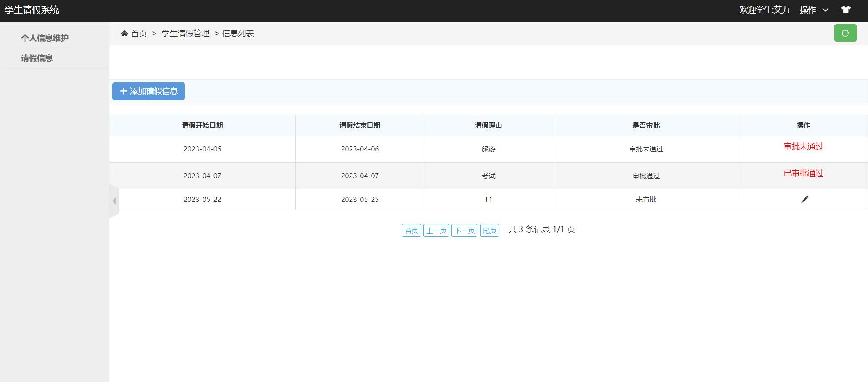Open 个人信息维护 in the sidebar
Image resolution: width=868 pixels, height=382 pixels.
[x=45, y=38]
